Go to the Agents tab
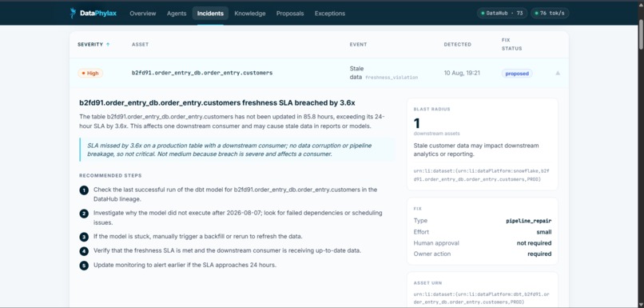 [x=177, y=14]
